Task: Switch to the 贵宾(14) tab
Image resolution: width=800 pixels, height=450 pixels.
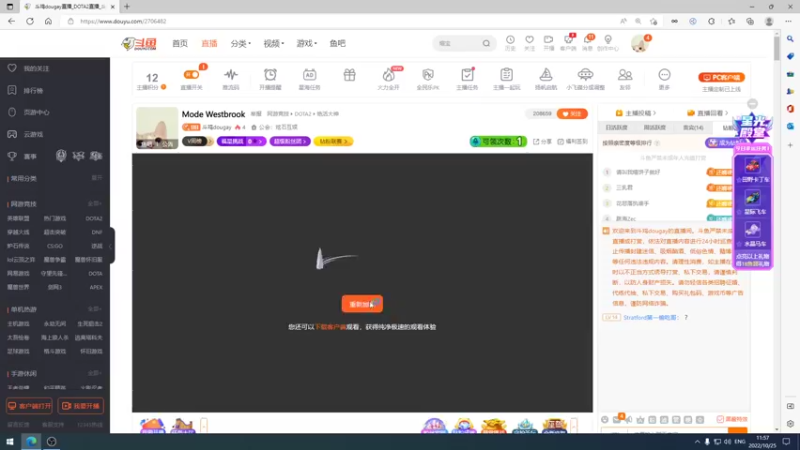Action: [x=693, y=128]
